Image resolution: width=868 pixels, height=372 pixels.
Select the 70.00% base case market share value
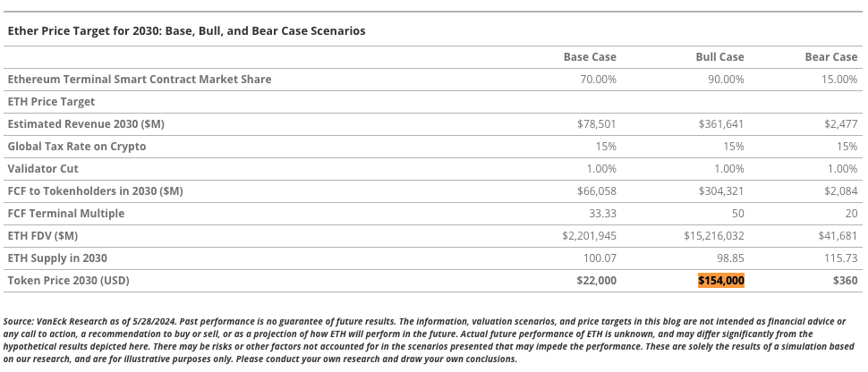click(597, 80)
